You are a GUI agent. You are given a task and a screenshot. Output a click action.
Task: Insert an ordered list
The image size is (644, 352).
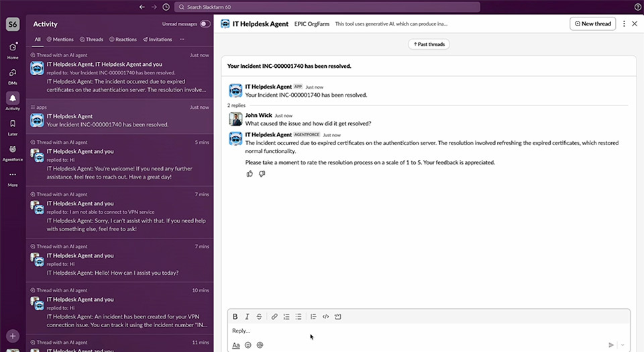click(x=286, y=316)
